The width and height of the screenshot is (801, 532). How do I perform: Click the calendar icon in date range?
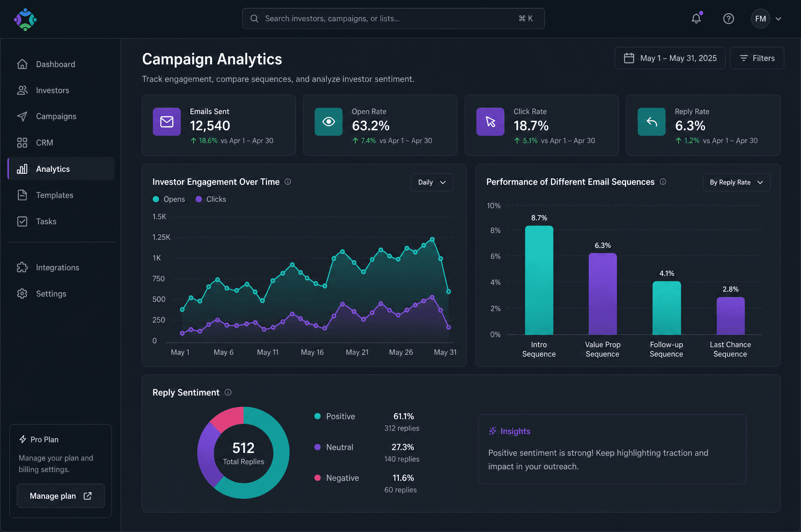tap(629, 58)
